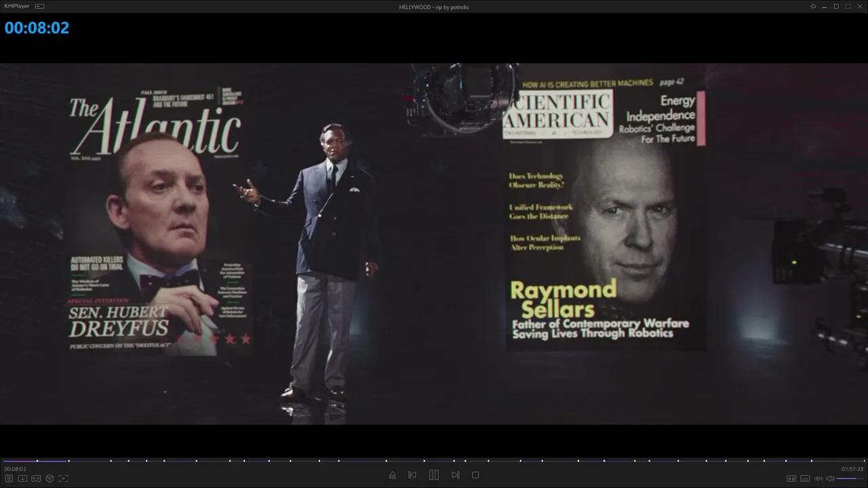The height and width of the screenshot is (488, 868).
Task: Close the KMPlayer window
Action: 859,6
